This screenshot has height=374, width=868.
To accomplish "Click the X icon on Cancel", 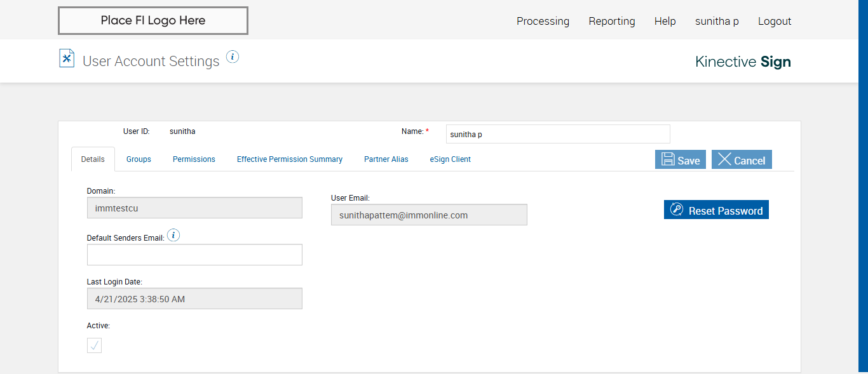I will tap(724, 159).
